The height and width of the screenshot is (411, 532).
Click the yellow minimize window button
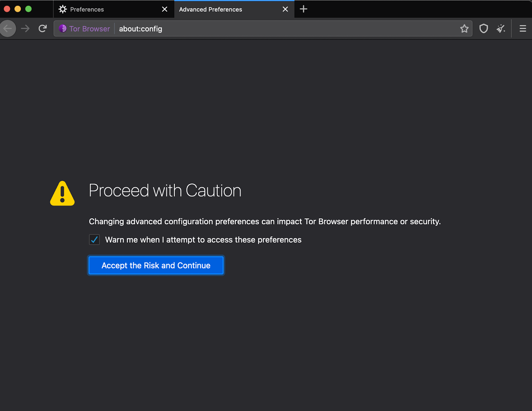(18, 9)
